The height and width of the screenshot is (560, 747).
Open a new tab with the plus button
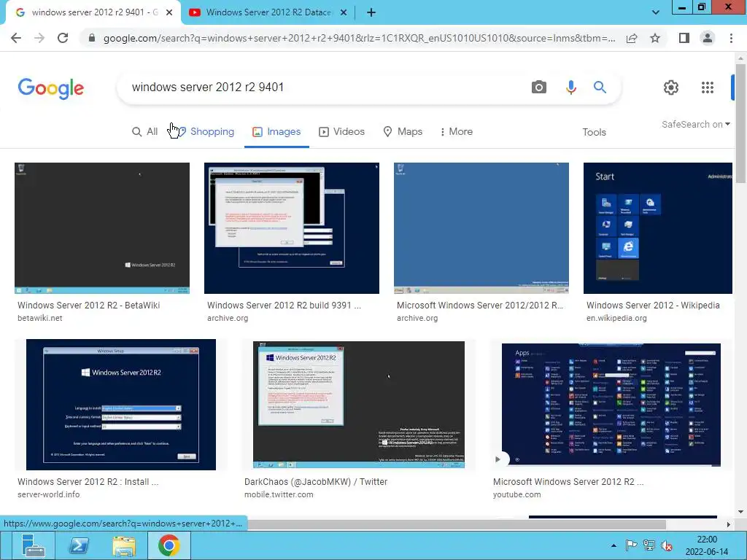point(371,12)
